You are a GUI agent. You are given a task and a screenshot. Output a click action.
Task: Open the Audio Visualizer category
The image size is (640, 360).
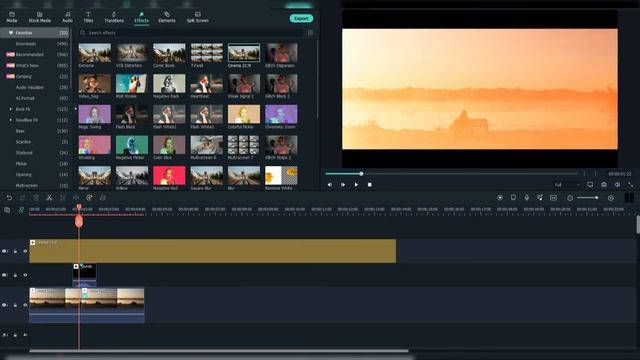click(x=35, y=87)
